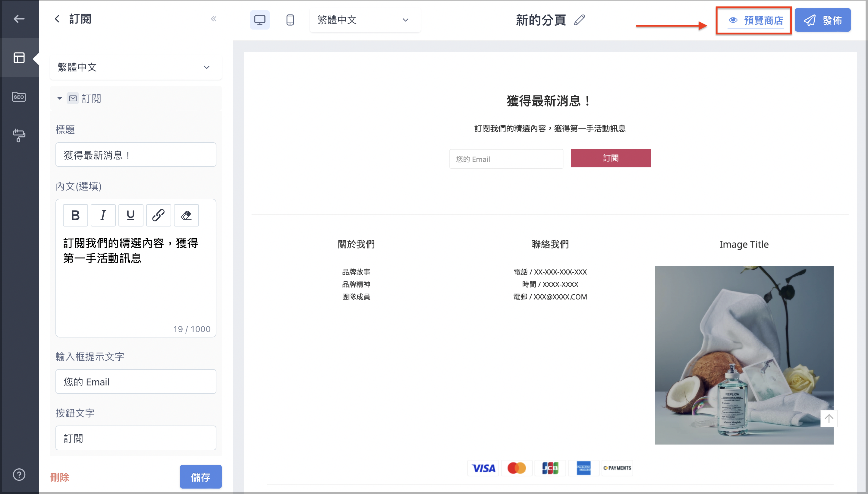
Task: Click the Mastercard payment icon
Action: pos(517,468)
